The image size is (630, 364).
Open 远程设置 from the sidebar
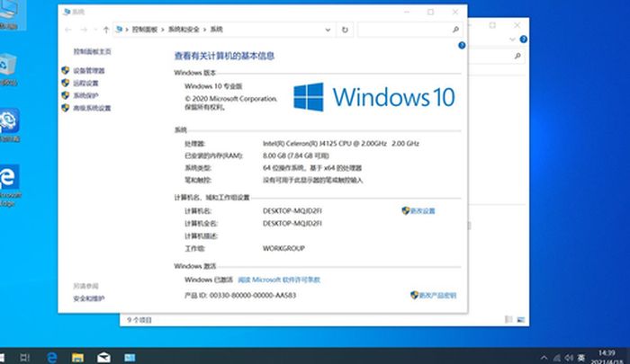coord(85,83)
